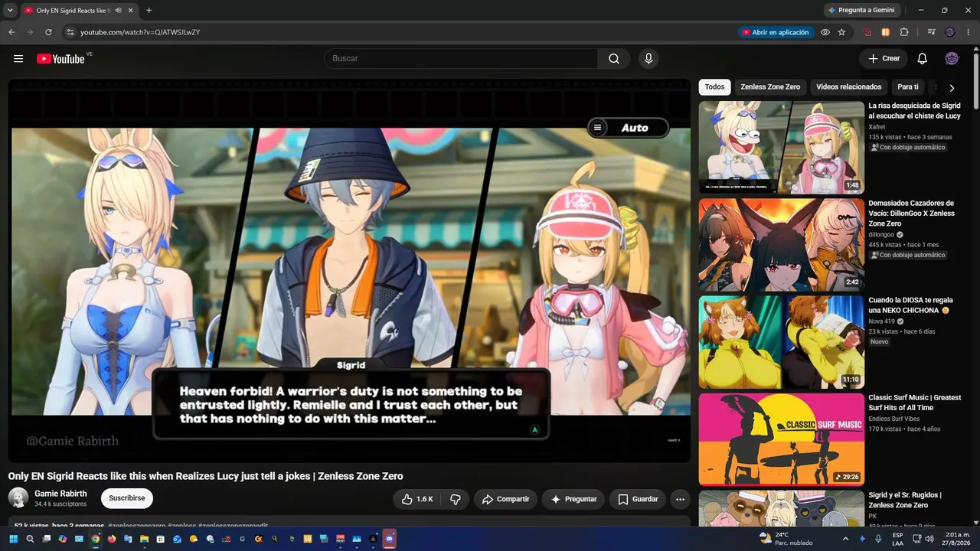Click the eye icon in address bar

[x=825, y=32]
